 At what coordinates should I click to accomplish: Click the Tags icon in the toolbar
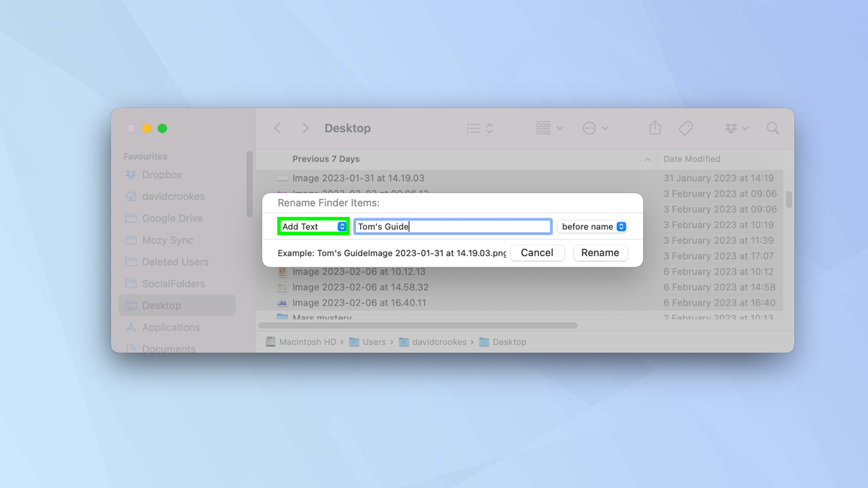click(x=686, y=127)
